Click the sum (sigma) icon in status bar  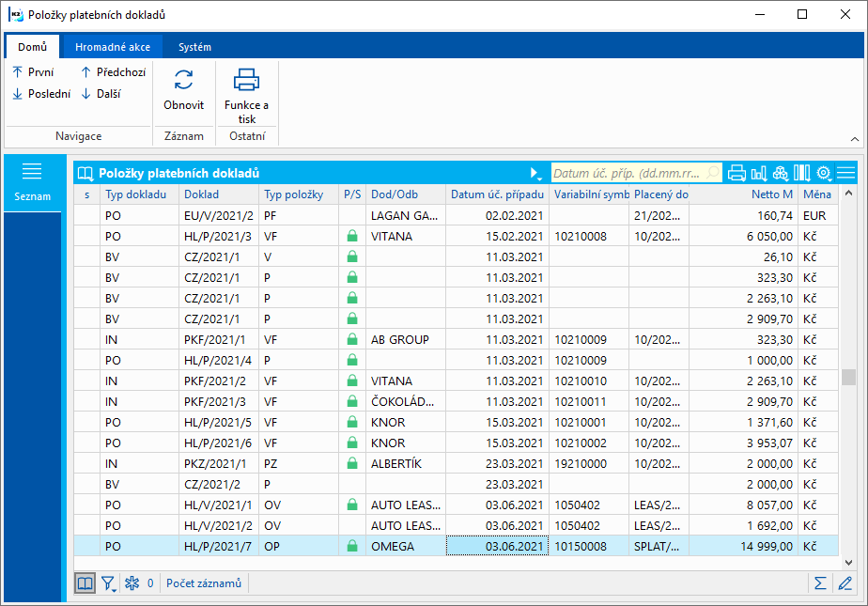pyautogui.click(x=820, y=583)
